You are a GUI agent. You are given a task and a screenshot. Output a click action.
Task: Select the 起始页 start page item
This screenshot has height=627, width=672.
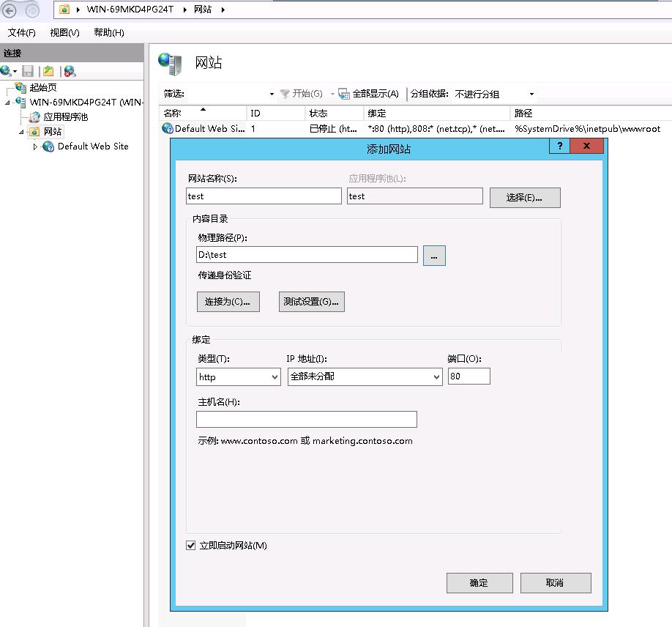click(40, 88)
